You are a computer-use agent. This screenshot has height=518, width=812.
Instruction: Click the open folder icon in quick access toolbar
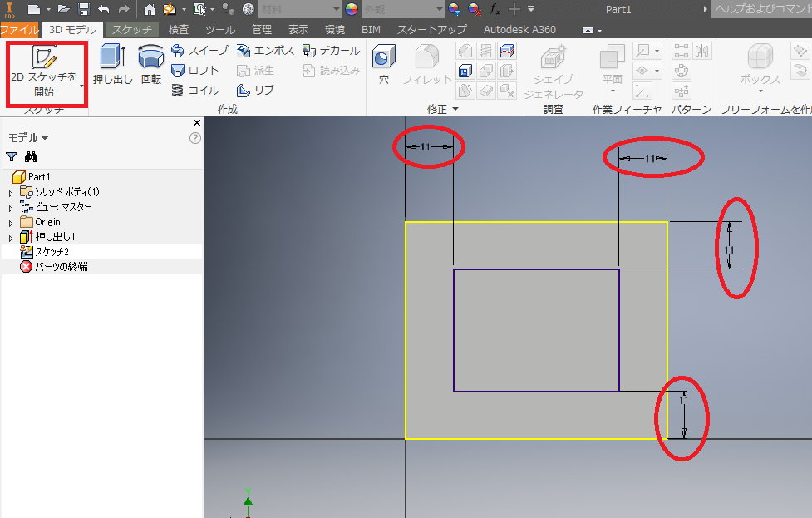click(64, 9)
